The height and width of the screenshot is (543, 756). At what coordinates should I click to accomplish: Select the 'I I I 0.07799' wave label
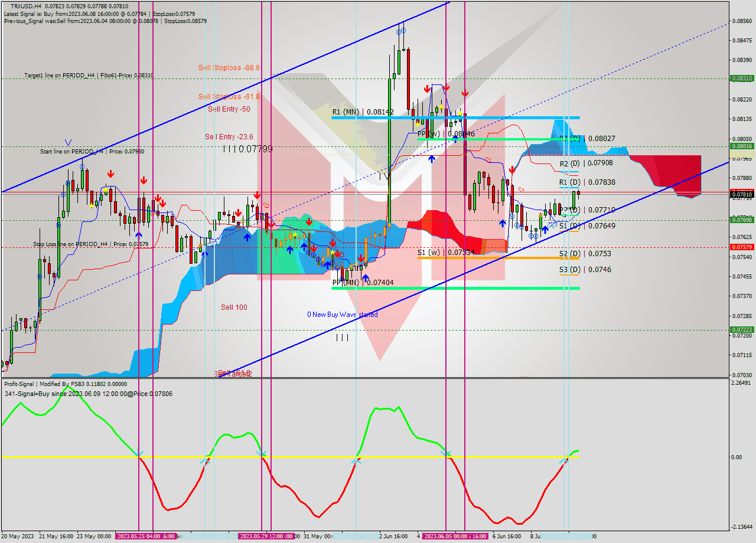tap(248, 149)
